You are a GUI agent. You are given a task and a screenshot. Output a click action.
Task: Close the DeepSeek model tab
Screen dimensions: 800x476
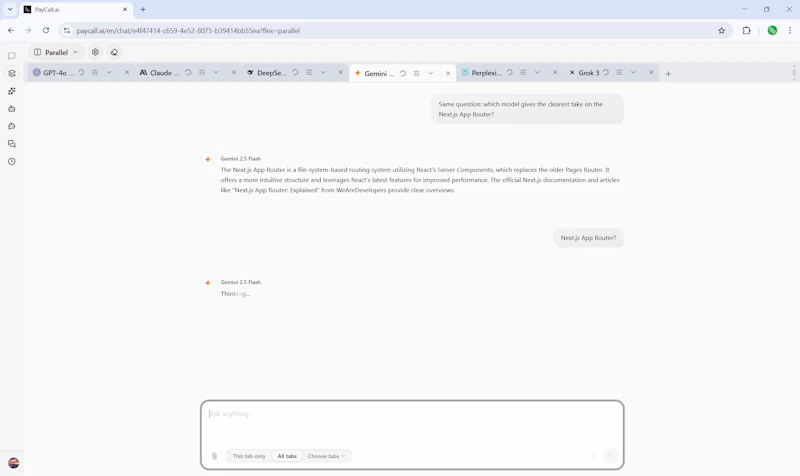(x=341, y=73)
